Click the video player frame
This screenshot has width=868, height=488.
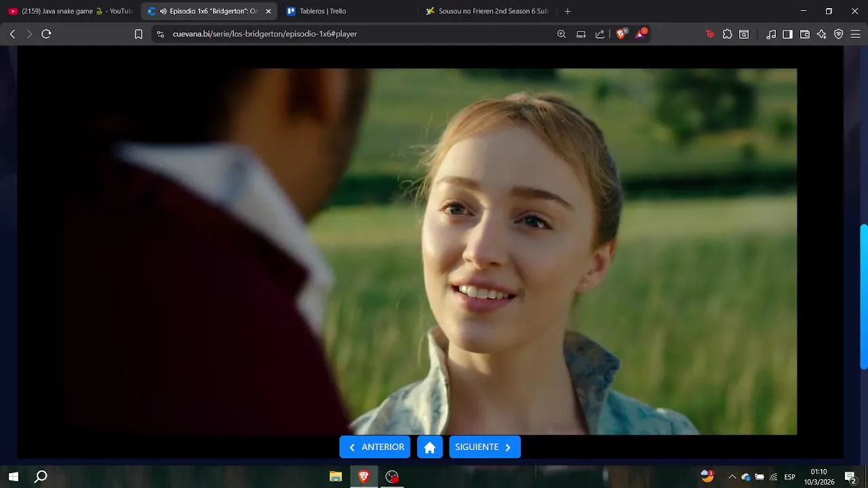click(x=430, y=251)
